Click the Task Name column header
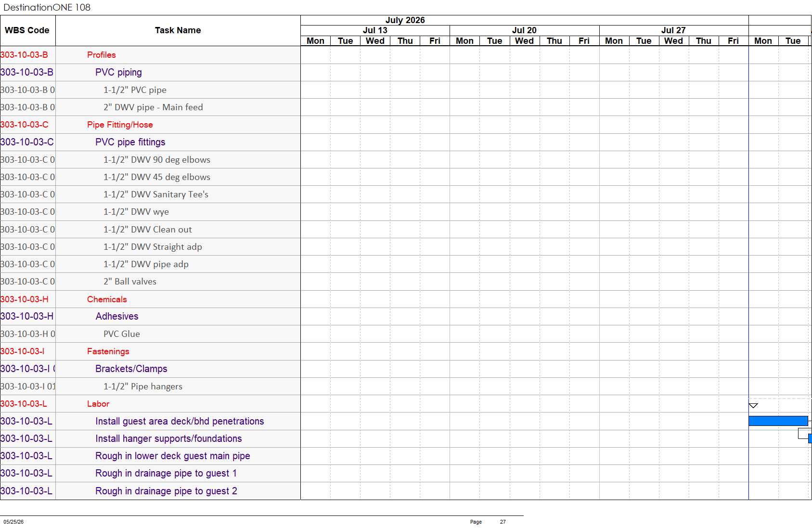812x528 pixels. click(178, 30)
